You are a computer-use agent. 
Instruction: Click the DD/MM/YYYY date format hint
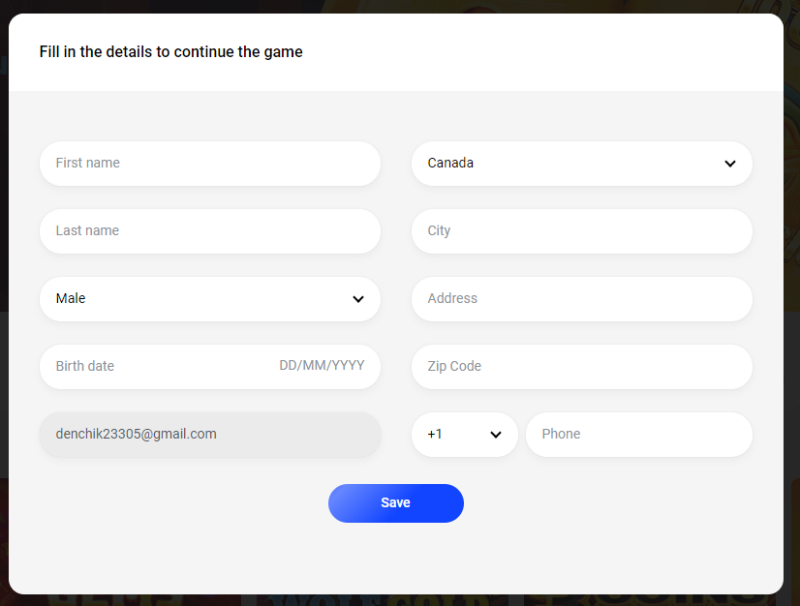tap(322, 366)
